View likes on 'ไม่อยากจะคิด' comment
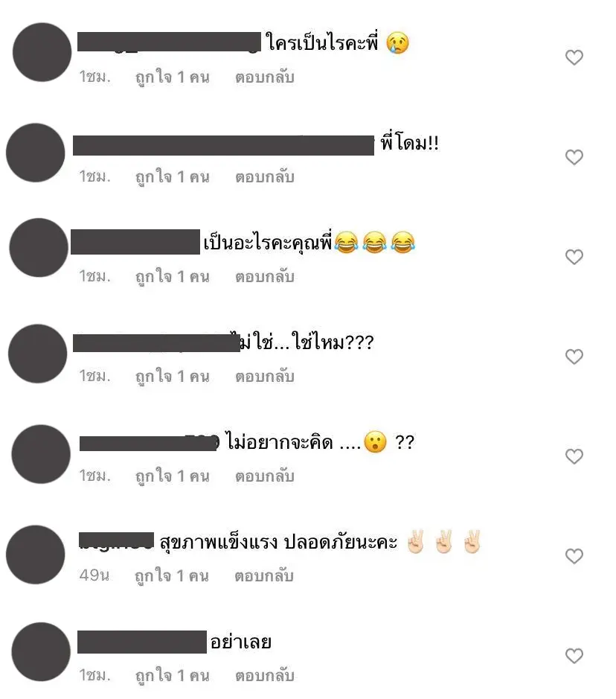Viewport: 616px width, 699px height. click(x=173, y=477)
